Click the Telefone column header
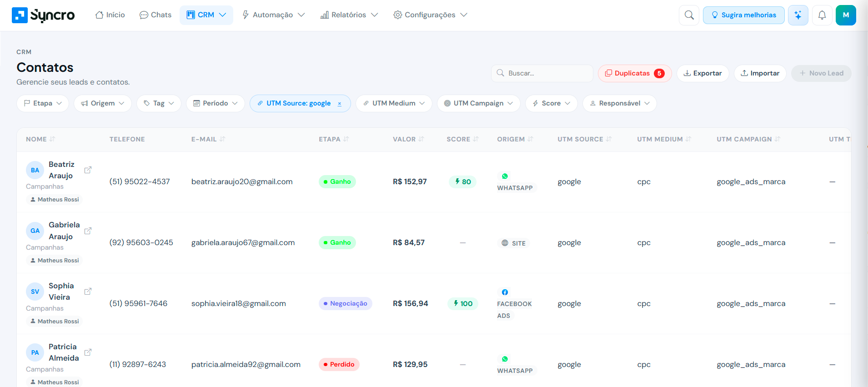Viewport: 868px width, 387px height. click(x=127, y=139)
